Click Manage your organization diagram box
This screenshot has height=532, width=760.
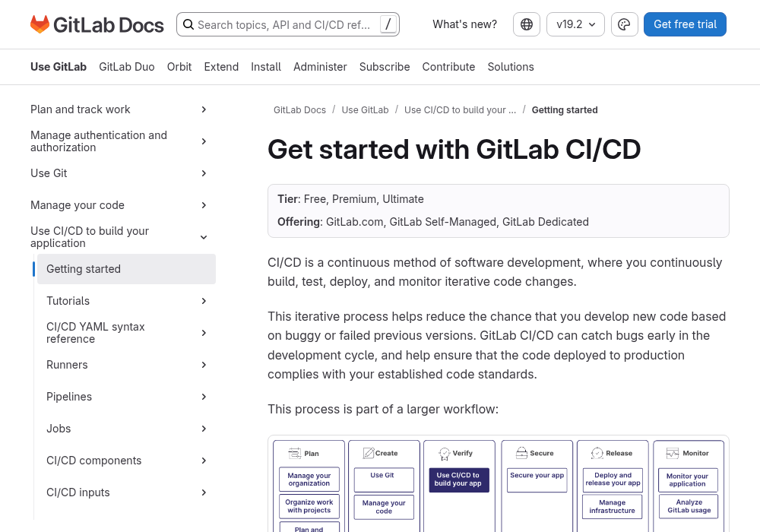pyautogui.click(x=309, y=480)
